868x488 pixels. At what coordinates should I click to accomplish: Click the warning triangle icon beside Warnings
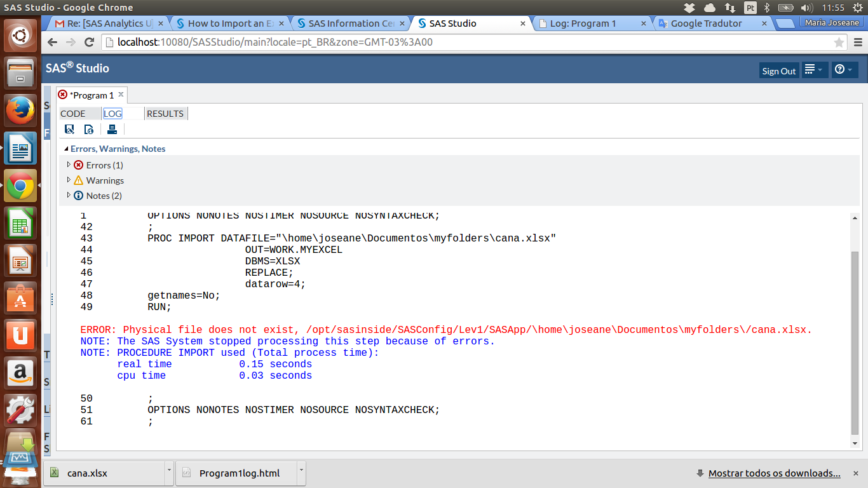click(x=79, y=180)
